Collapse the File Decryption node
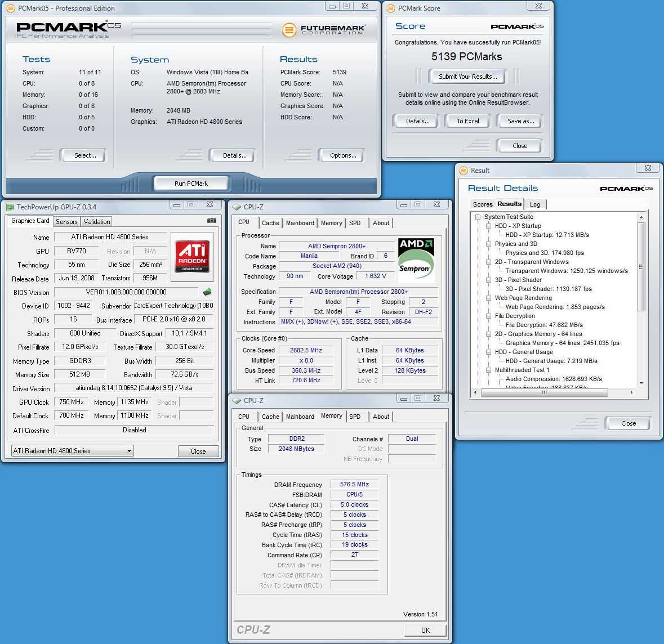This screenshot has width=664, height=644. 488,316
